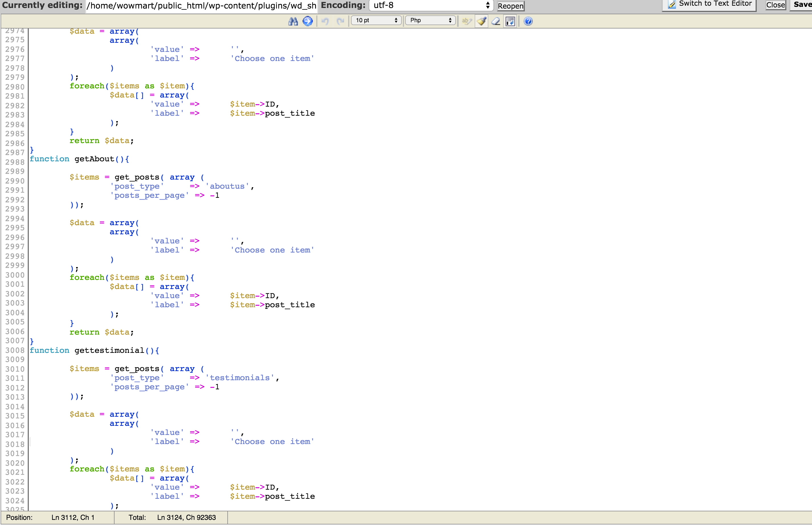The width and height of the screenshot is (812, 525).
Task: Click the blue go-to-line arrow icon
Action: pos(308,21)
